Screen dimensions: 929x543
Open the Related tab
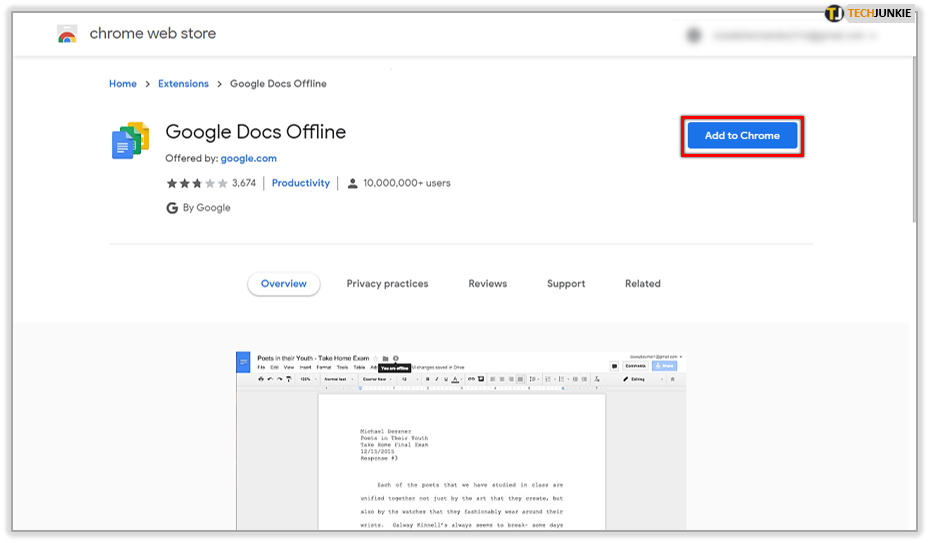(x=642, y=284)
